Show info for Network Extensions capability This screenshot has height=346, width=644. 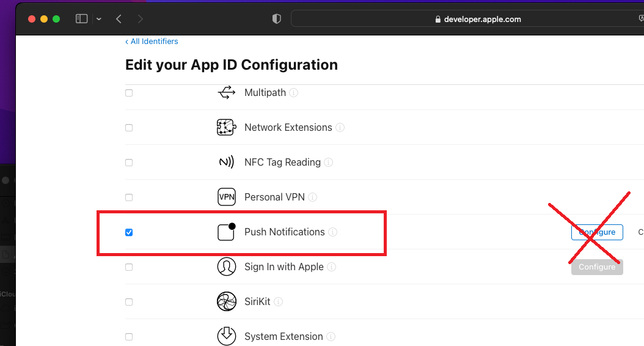pos(340,127)
